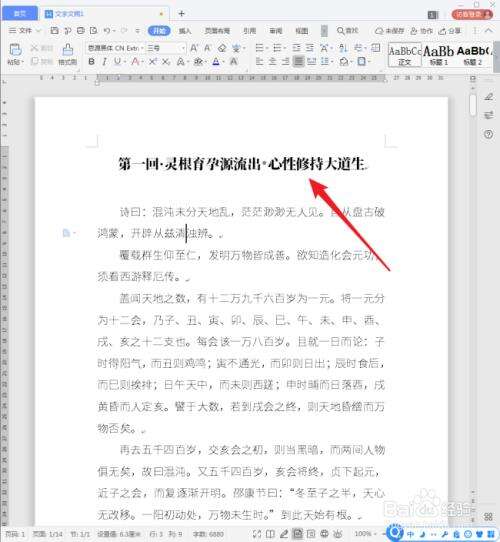This screenshot has width=500, height=542.
Task: Click the vertical scrollbar thumb
Action: (473, 105)
